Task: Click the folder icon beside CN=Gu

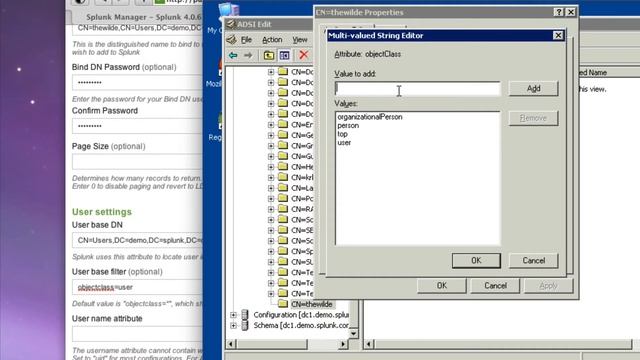Action: tap(282, 156)
